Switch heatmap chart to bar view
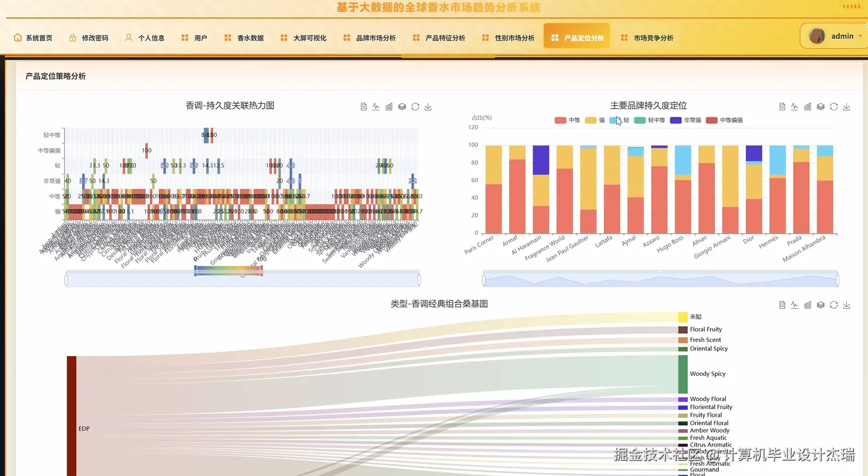Viewport: 868px width, 476px height. point(389,107)
